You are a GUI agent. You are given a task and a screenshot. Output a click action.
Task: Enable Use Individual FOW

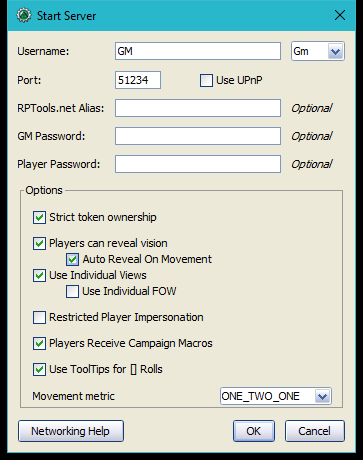click(72, 291)
